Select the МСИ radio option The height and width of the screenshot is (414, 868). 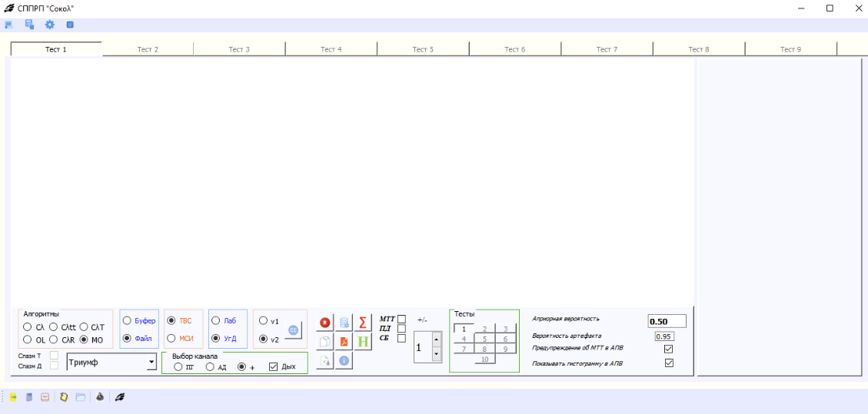pos(171,338)
